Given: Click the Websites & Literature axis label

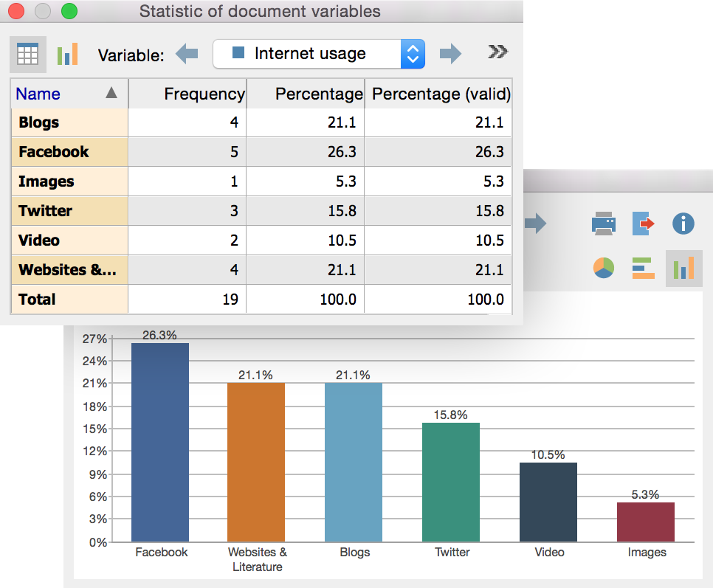Looking at the screenshot, I should coord(258,559).
